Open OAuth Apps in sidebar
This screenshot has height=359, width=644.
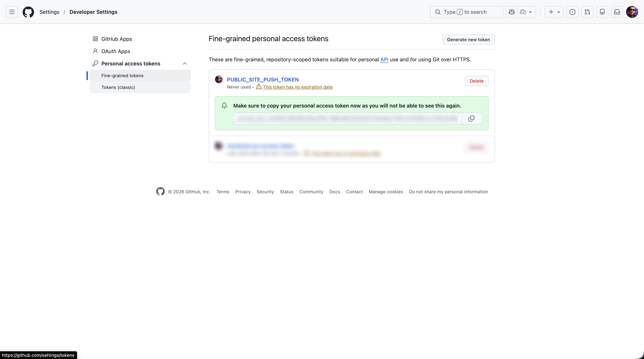116,51
